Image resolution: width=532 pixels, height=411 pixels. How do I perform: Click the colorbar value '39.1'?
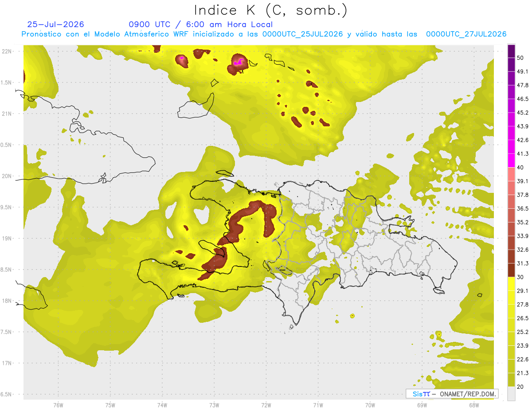coord(522,181)
